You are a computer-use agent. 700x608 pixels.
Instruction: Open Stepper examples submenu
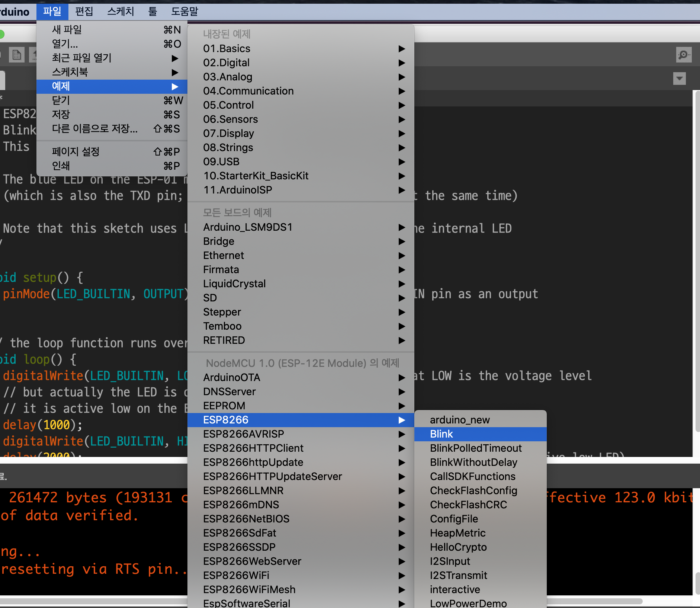301,312
